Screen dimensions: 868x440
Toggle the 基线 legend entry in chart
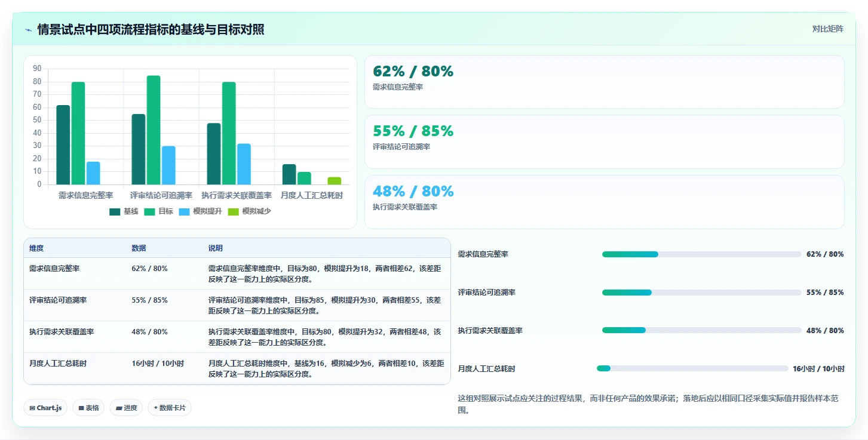(124, 211)
